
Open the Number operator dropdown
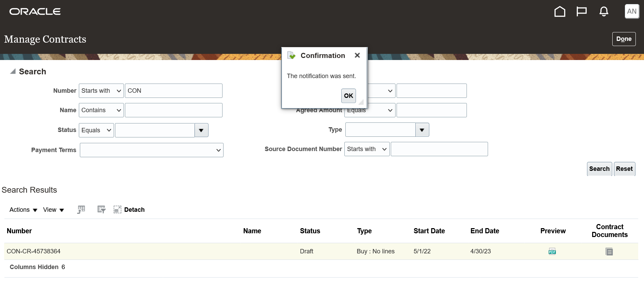click(x=101, y=91)
